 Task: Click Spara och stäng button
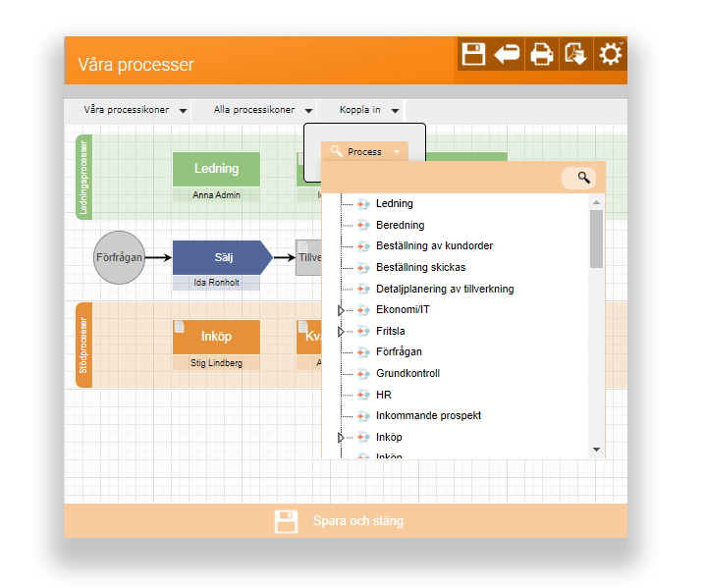[x=346, y=521]
